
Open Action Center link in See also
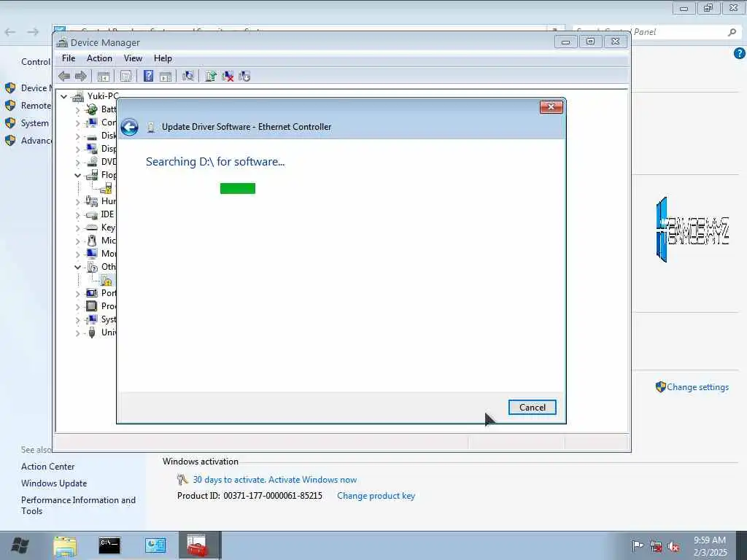(47, 467)
